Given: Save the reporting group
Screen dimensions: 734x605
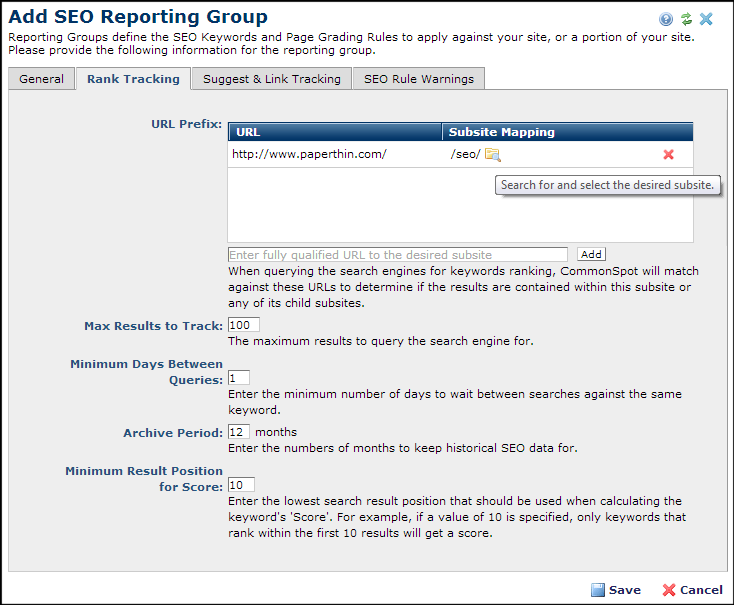Looking at the screenshot, I should click(x=615, y=590).
